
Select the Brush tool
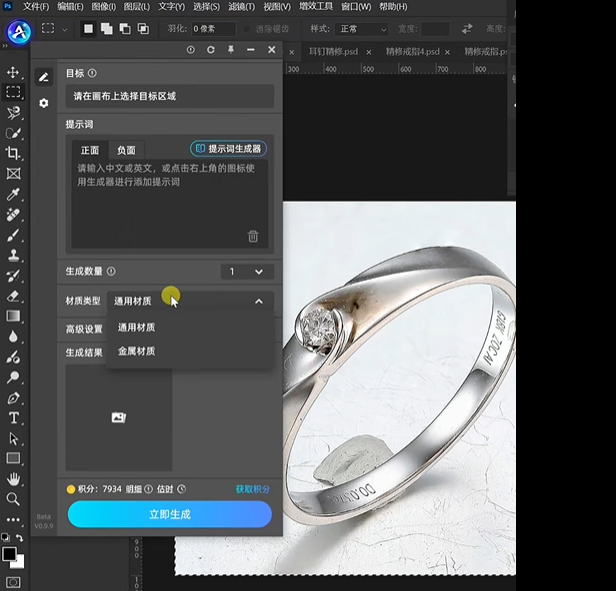(x=13, y=235)
